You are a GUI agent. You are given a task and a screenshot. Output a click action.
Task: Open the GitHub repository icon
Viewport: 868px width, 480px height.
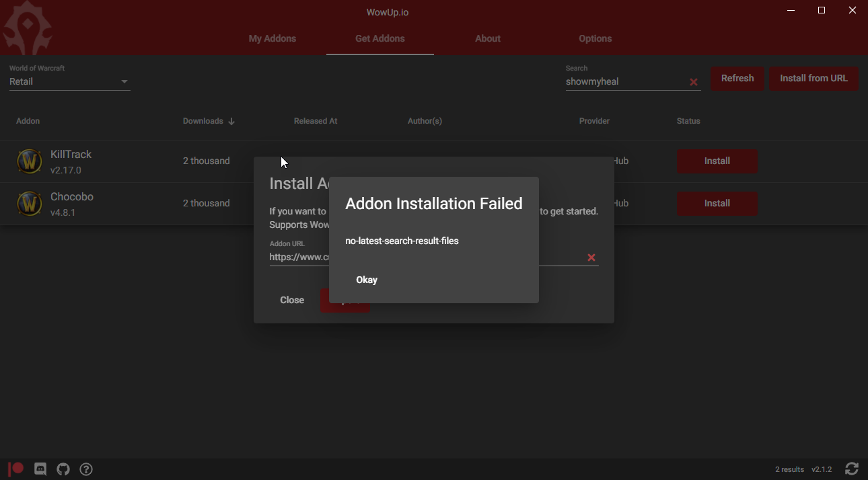(x=63, y=469)
